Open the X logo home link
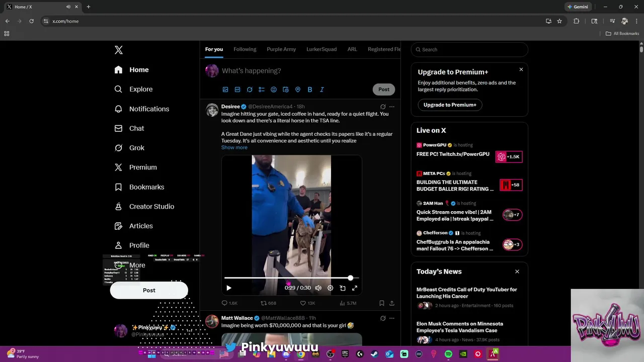Screen dimensions: 644x362 point(119,50)
